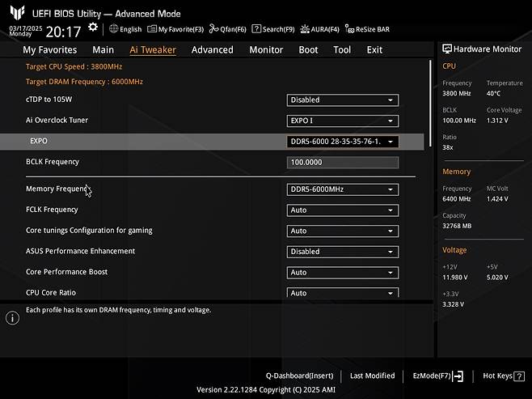532x399 pixels.
Task: Click Target CPU Speed : 3800MHz text
Action: 74,66
